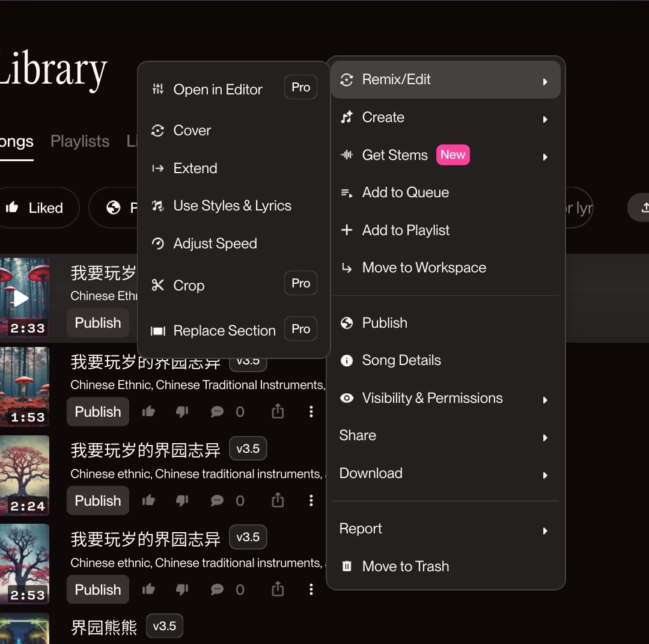Open Visibility & Permissions submenu
The width and height of the screenshot is (649, 644).
[x=446, y=398]
